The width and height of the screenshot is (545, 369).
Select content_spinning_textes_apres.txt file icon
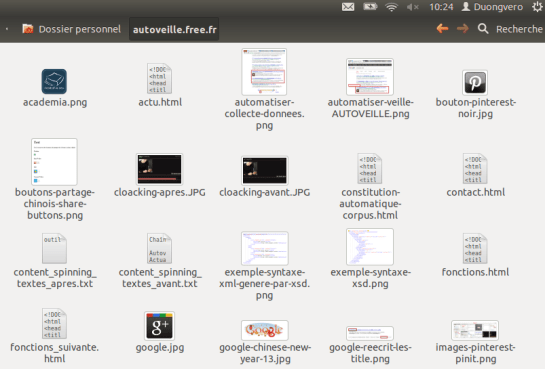[x=54, y=248]
